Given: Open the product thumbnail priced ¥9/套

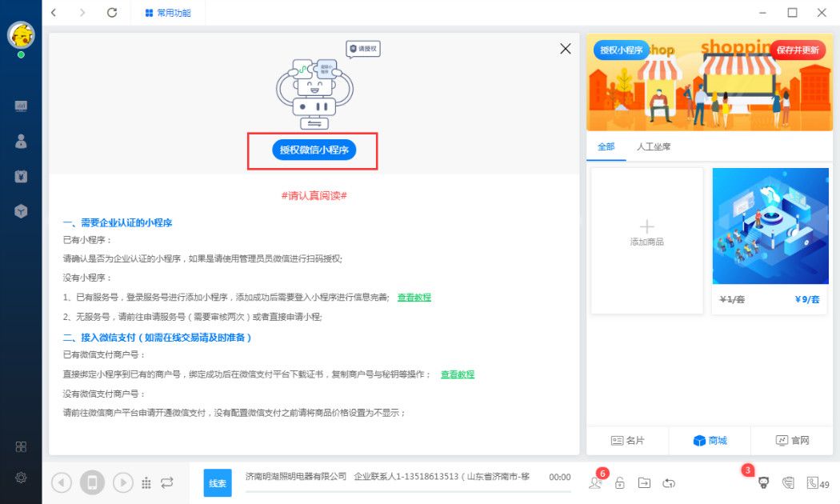Looking at the screenshot, I should (x=770, y=226).
